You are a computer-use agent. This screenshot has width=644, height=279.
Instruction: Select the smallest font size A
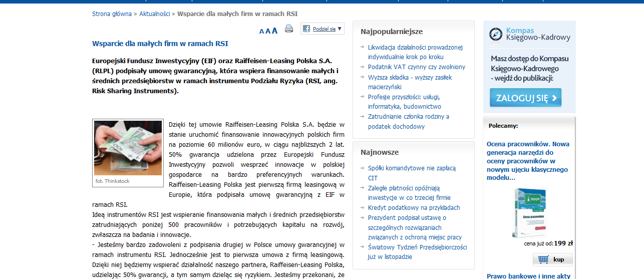pyautogui.click(x=261, y=31)
